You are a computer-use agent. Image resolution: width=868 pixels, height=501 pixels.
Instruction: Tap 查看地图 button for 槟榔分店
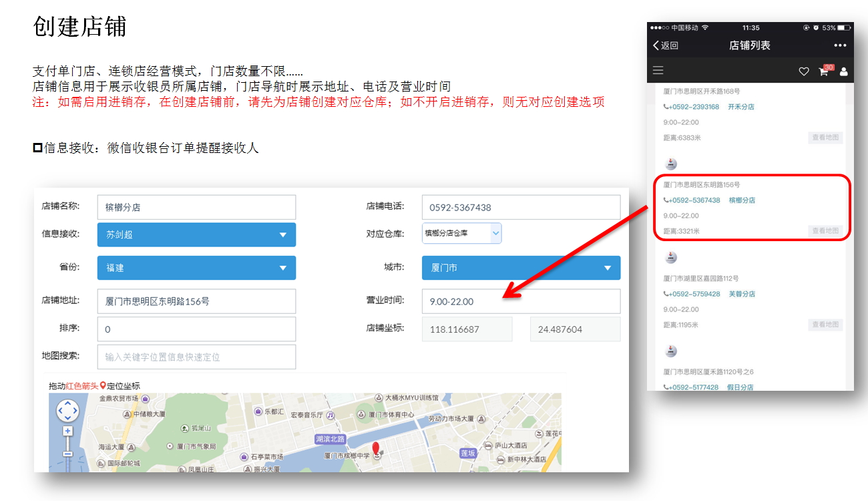click(x=825, y=230)
